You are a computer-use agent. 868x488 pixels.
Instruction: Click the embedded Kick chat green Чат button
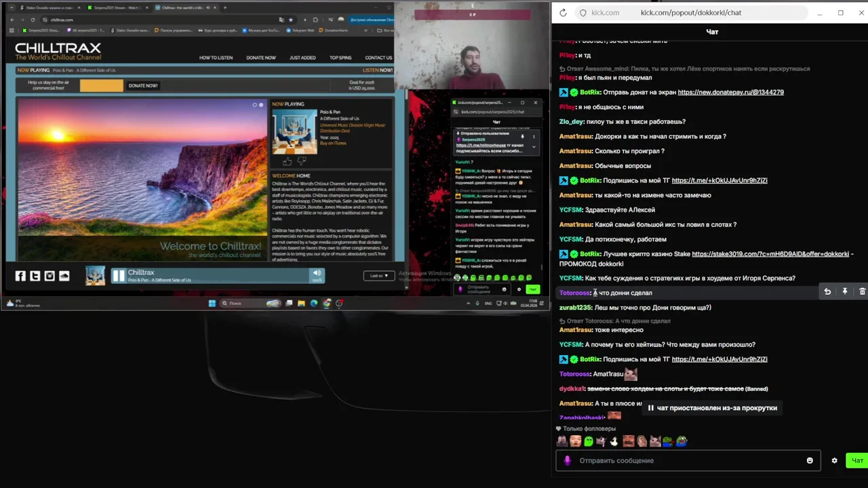[533, 289]
